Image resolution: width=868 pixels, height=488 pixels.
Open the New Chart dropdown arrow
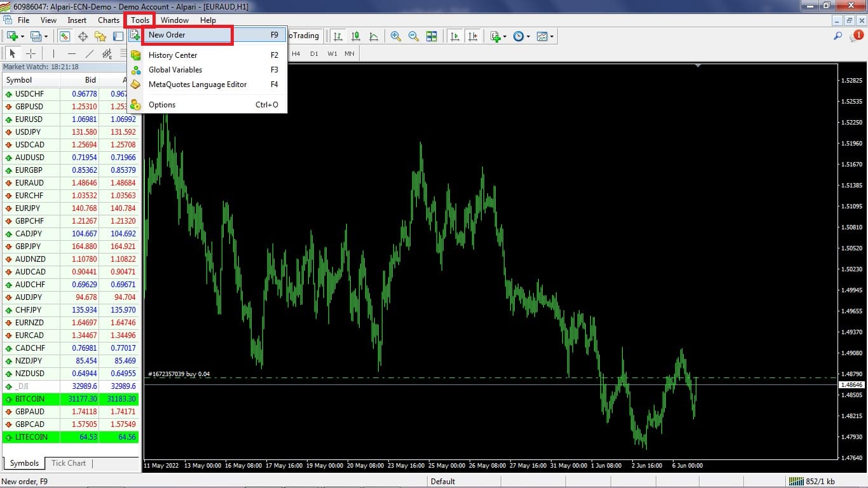22,36
